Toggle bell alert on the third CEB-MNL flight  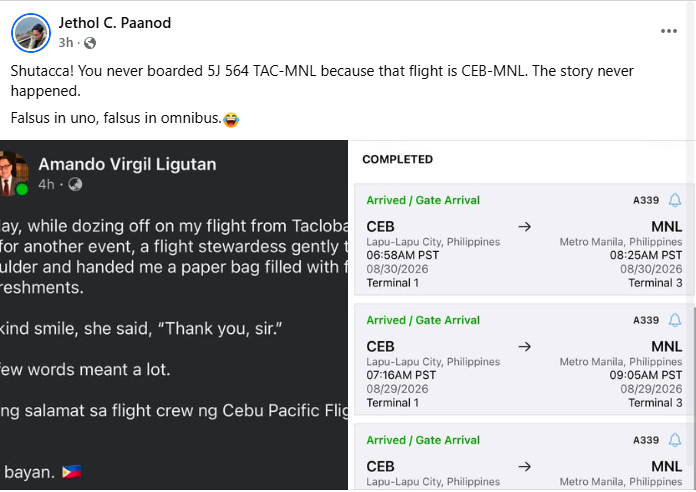coord(675,440)
